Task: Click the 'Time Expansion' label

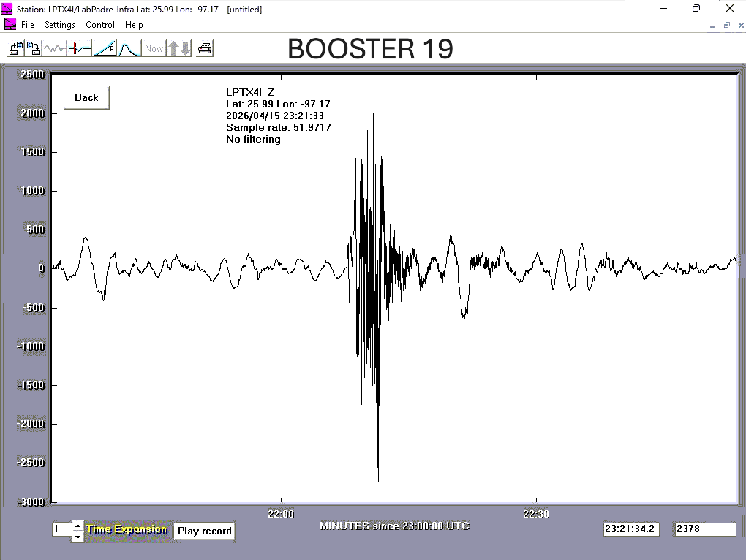Action: point(127,529)
